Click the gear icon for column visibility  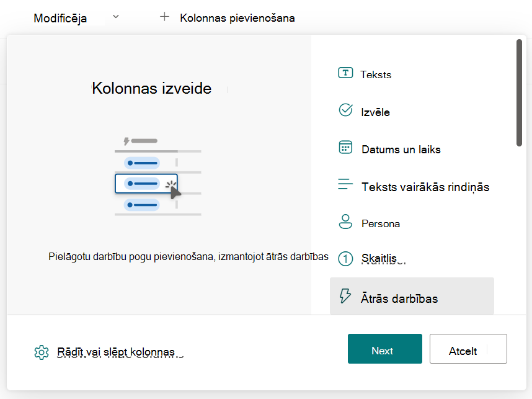point(42,352)
